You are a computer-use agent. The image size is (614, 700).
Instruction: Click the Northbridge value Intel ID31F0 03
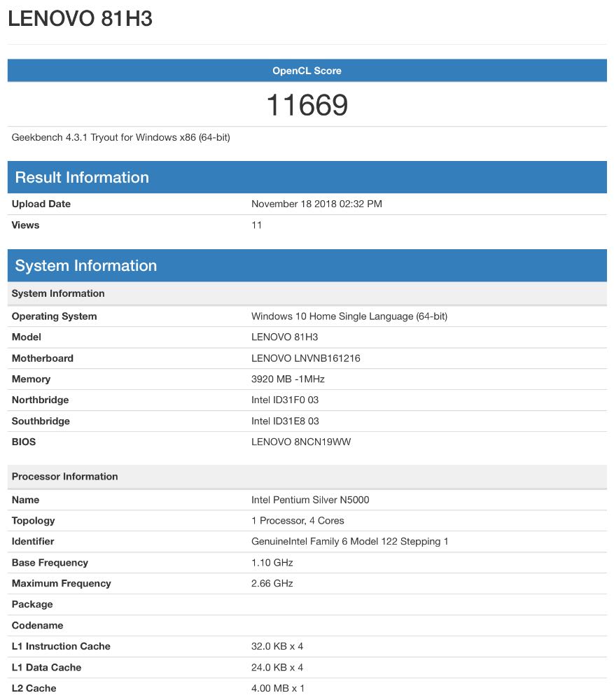(x=285, y=400)
